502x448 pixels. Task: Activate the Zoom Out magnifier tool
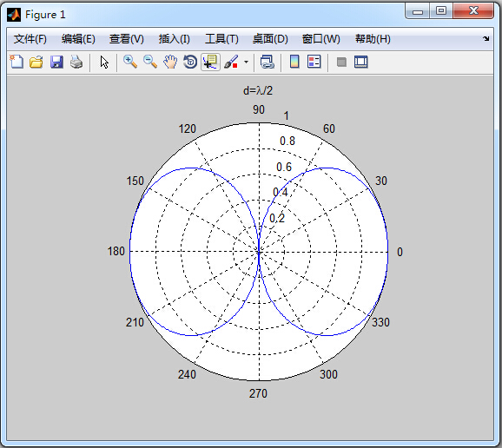tap(150, 62)
